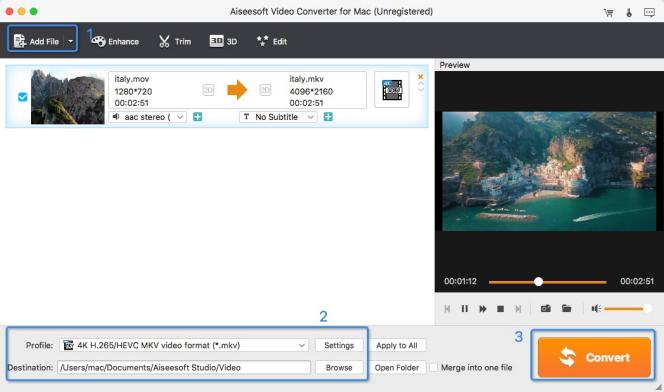Open the Profile format dropdown
Screen dimensions: 664x392
(184, 345)
